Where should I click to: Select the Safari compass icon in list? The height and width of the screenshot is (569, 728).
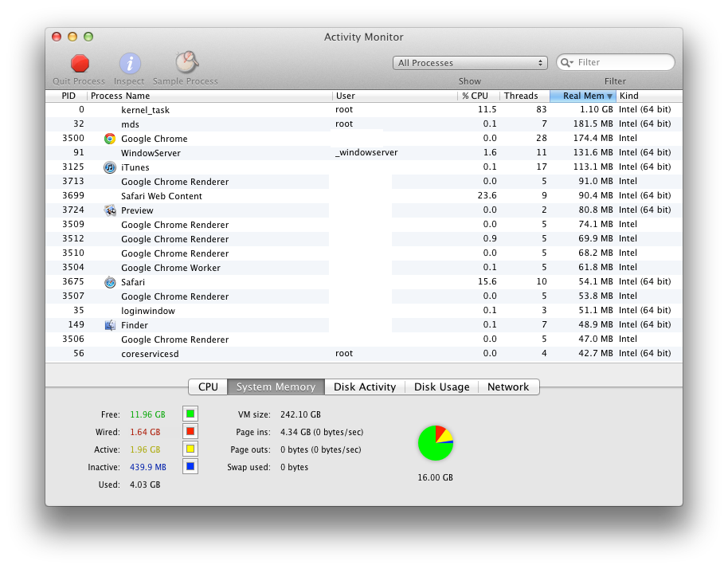[x=110, y=282]
